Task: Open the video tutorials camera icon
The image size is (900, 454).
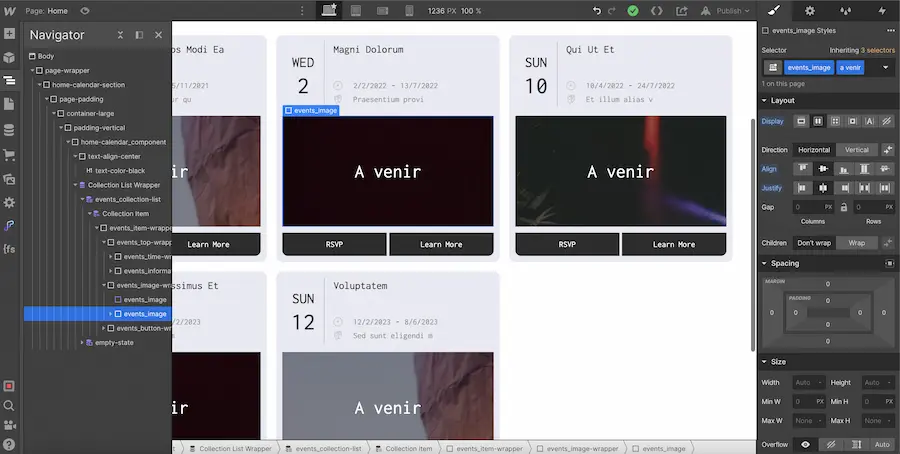Action: tap(9, 425)
